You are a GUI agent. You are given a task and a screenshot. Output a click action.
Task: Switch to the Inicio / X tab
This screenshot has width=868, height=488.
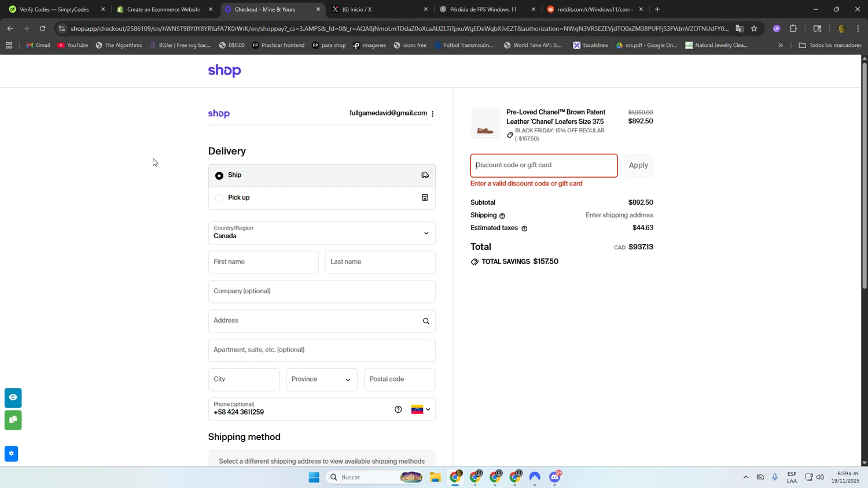[x=380, y=9]
